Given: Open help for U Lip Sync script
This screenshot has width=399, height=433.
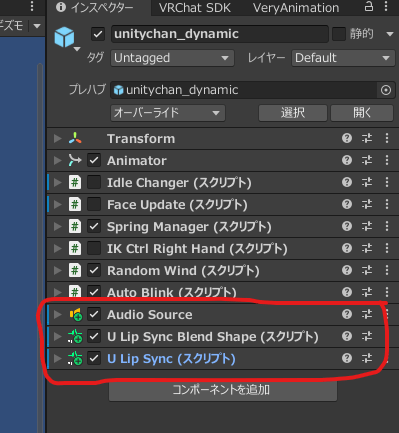Looking at the screenshot, I should pyautogui.click(x=347, y=358).
